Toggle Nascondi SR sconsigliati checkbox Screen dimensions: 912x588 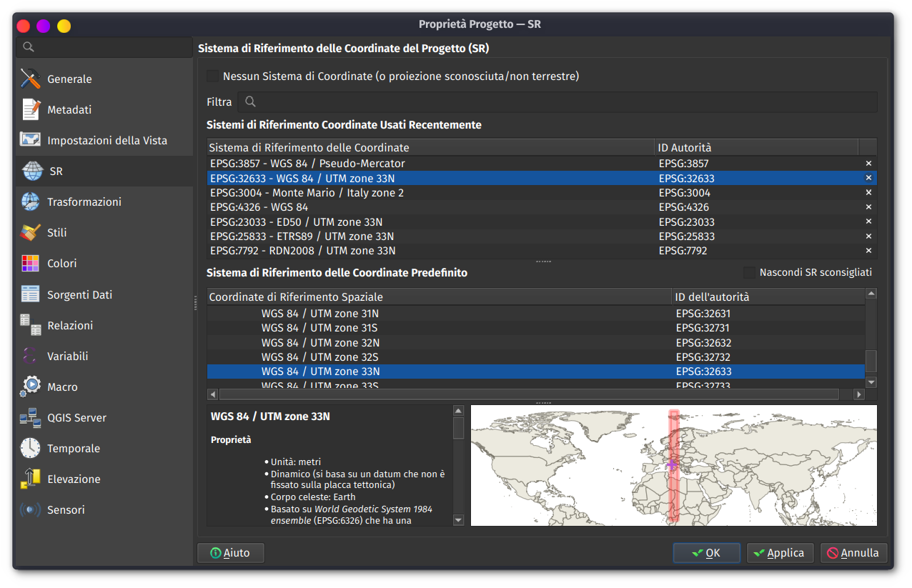pos(749,272)
